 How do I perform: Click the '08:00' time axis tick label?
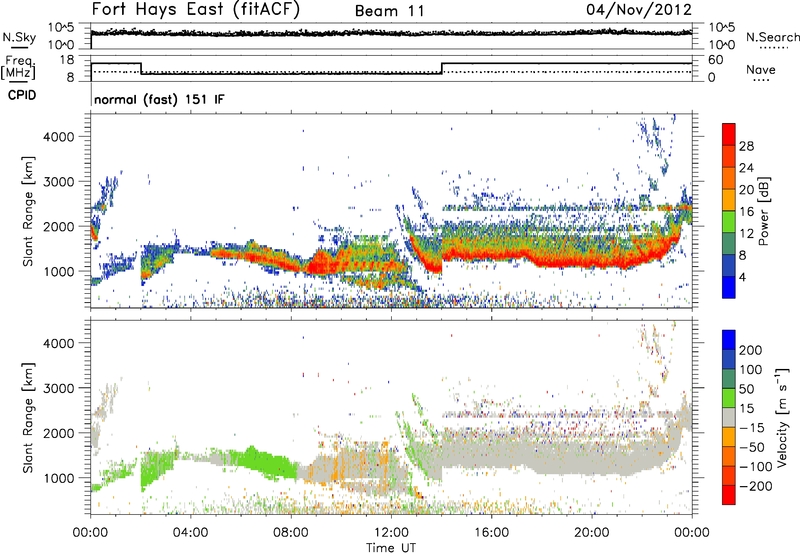click(x=291, y=533)
